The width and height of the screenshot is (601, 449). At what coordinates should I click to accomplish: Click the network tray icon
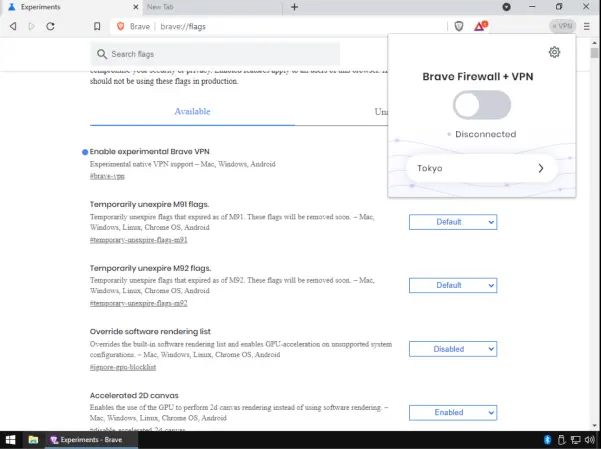click(575, 439)
